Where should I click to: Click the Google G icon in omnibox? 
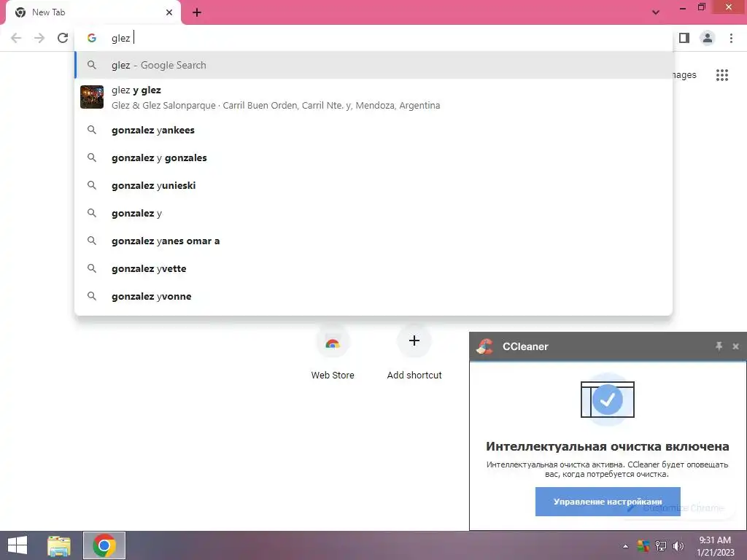pyautogui.click(x=92, y=38)
